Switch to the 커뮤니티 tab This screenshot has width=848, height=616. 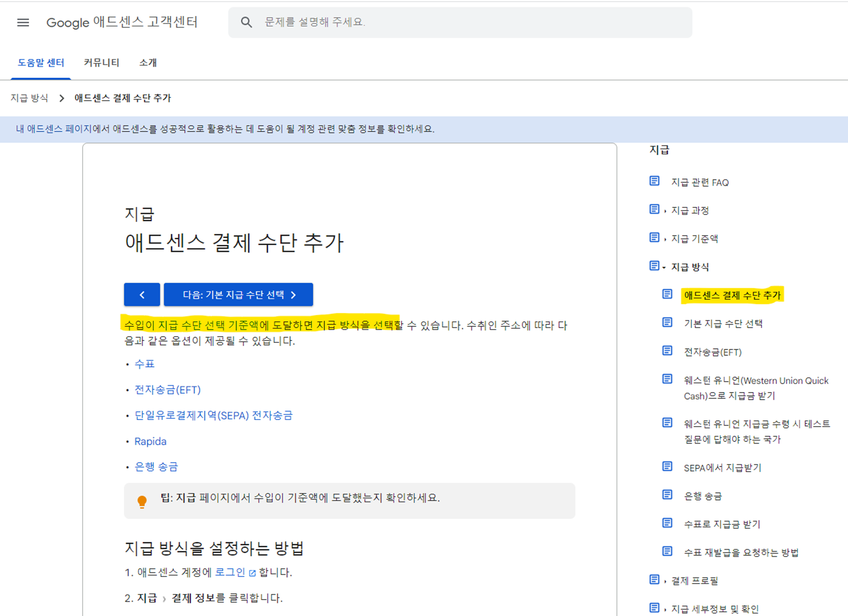(101, 62)
